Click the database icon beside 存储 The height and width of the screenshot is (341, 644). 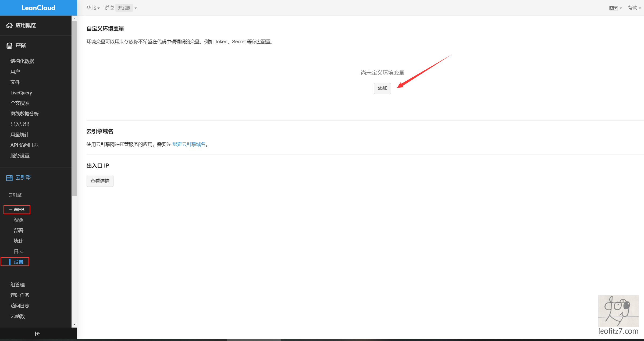tap(9, 45)
